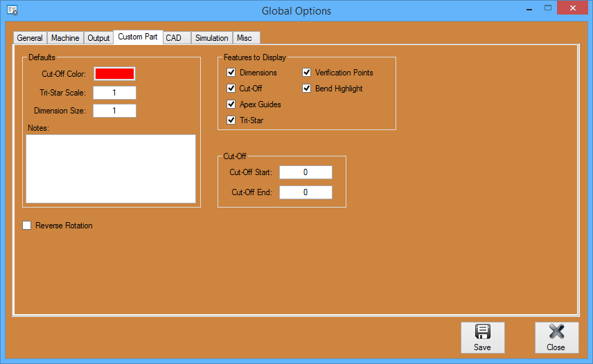The image size is (593, 364).
Task: Switch to the General tab
Action: 30,38
